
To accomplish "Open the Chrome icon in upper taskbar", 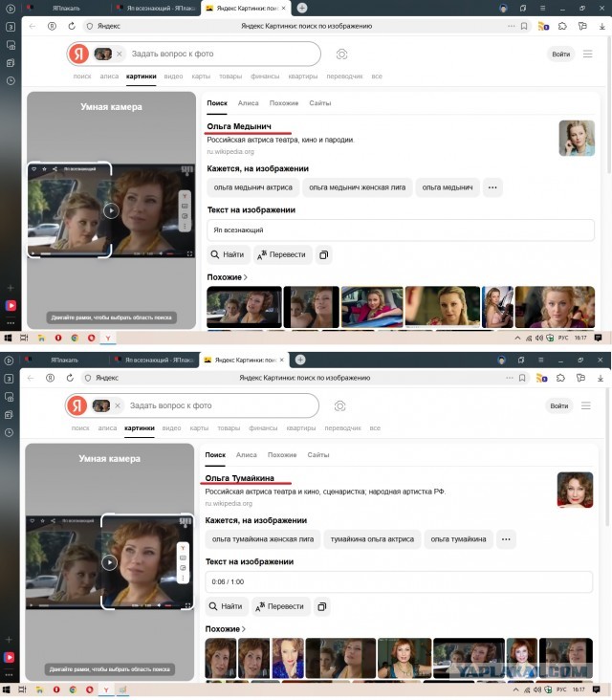I will [x=75, y=338].
